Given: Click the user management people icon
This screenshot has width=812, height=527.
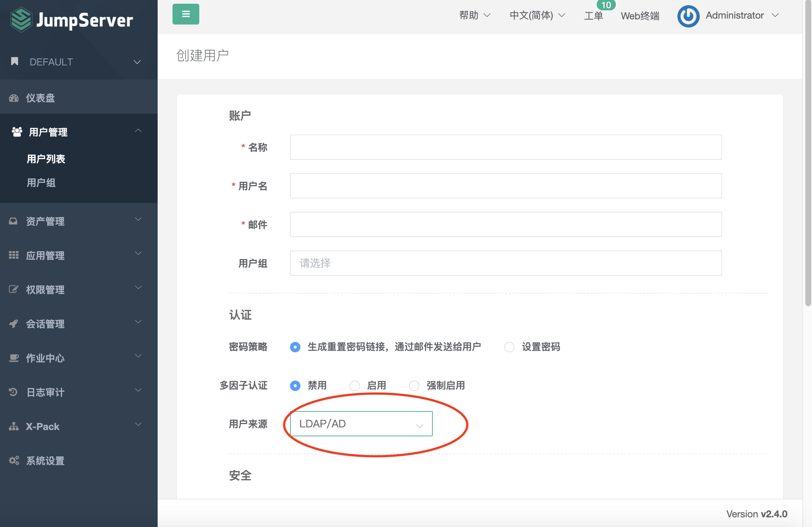Looking at the screenshot, I should coord(17,132).
